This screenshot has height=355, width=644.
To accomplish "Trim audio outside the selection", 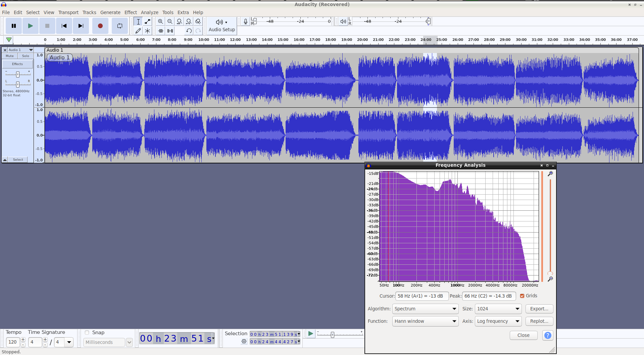I will coord(161,31).
